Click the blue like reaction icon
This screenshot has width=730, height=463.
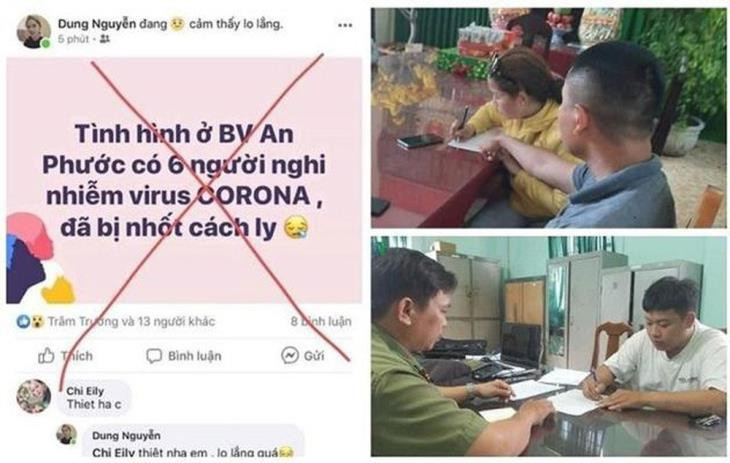[23, 321]
